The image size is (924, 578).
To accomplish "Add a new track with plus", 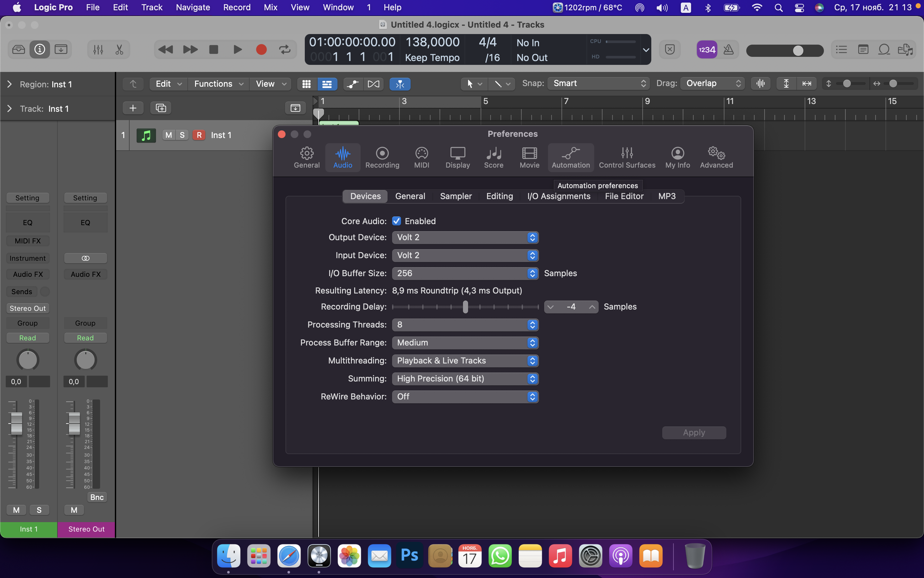I will point(133,108).
